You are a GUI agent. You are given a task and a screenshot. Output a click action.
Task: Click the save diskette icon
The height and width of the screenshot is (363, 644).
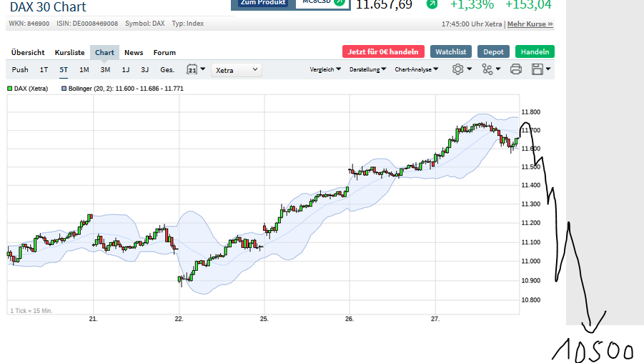pos(538,69)
